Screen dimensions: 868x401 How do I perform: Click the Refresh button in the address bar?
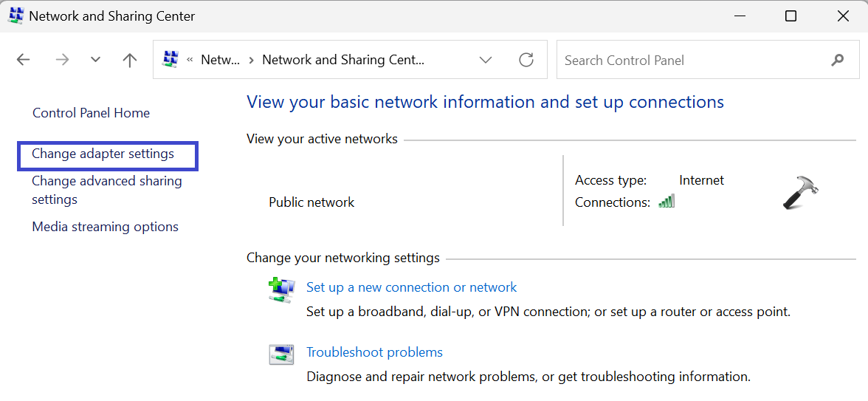[x=526, y=60]
